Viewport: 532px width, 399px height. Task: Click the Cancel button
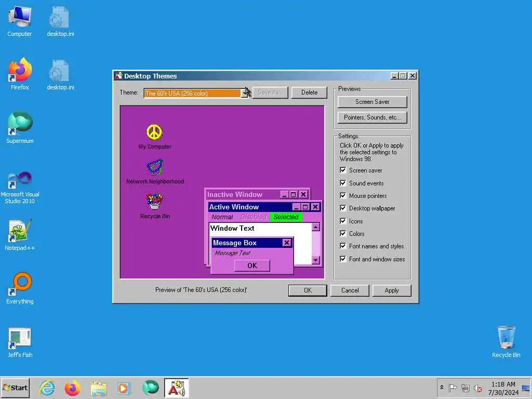[350, 290]
